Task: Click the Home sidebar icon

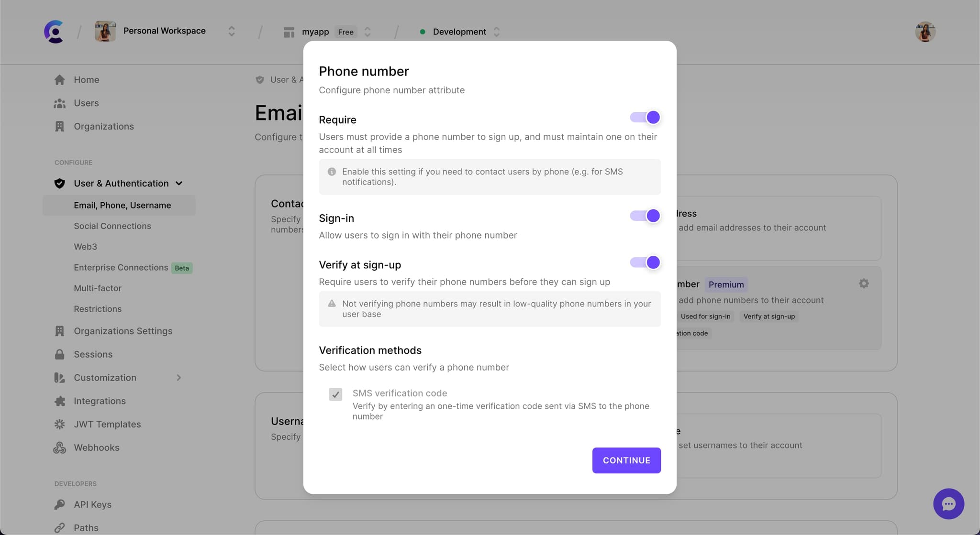Action: (x=59, y=80)
